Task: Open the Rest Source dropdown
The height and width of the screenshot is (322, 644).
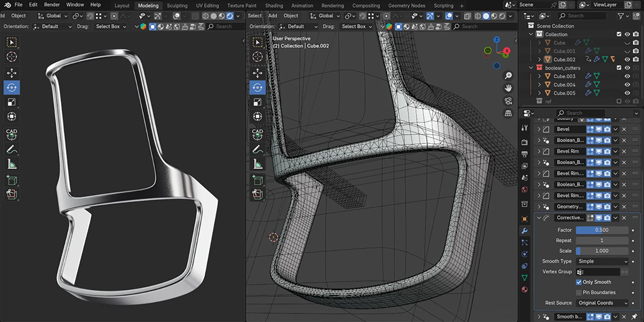Action: (x=602, y=303)
